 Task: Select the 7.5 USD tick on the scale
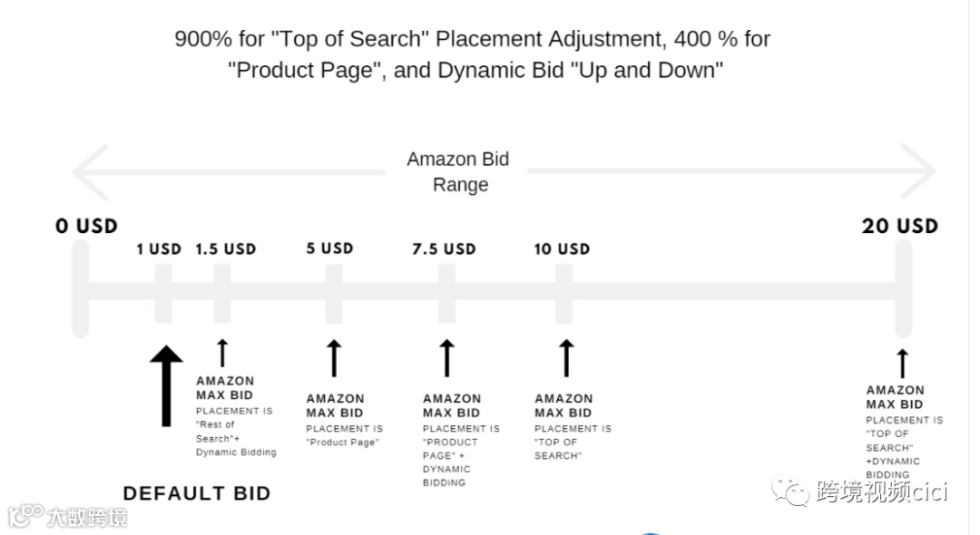(x=446, y=292)
